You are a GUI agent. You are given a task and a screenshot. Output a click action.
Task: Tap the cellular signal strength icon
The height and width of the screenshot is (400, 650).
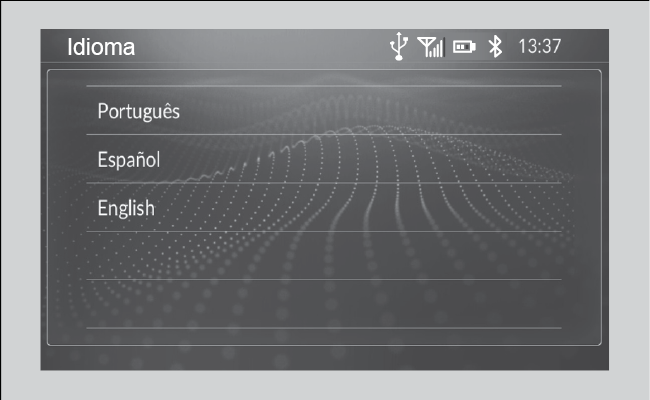point(431,46)
